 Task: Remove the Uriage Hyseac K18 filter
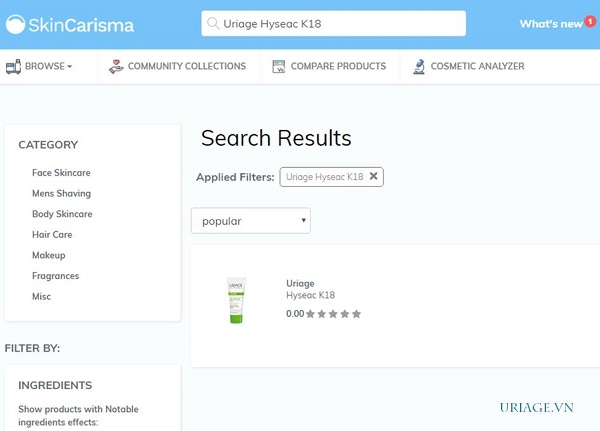[x=374, y=176]
